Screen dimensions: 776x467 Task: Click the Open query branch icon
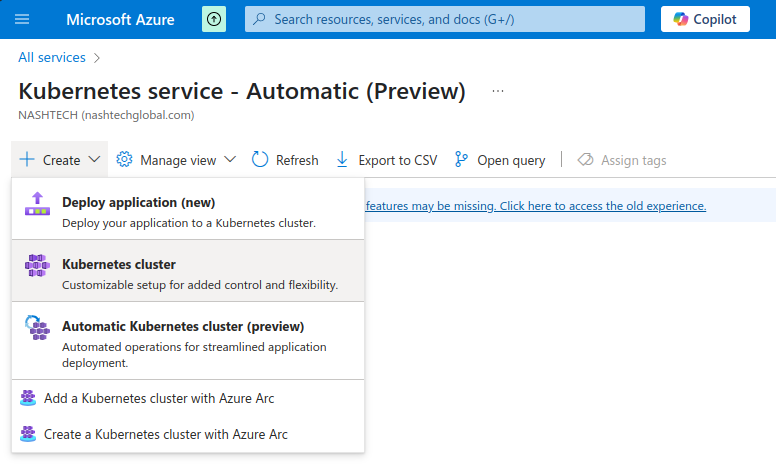(461, 160)
